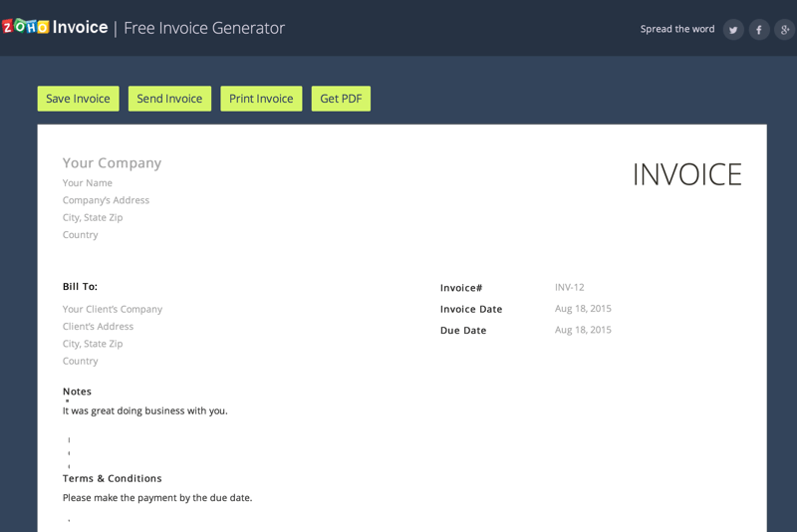
Task: Edit note 'It was great doing business with you.'
Action: coord(144,410)
